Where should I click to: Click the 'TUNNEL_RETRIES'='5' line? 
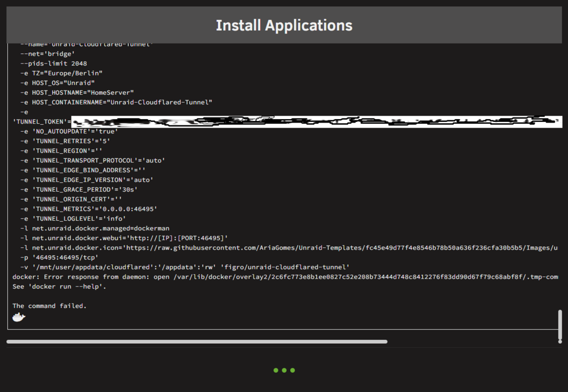tap(65, 141)
